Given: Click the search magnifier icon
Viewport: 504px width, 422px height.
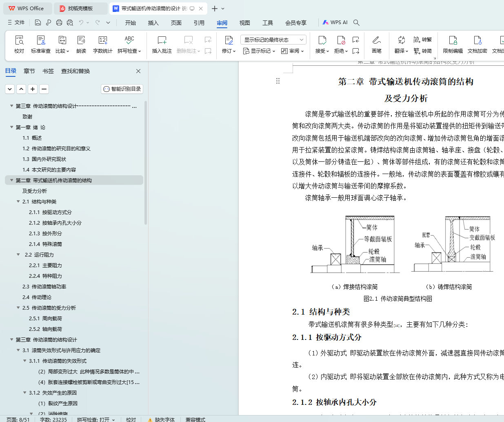Looking at the screenshot, I should tap(357, 22).
